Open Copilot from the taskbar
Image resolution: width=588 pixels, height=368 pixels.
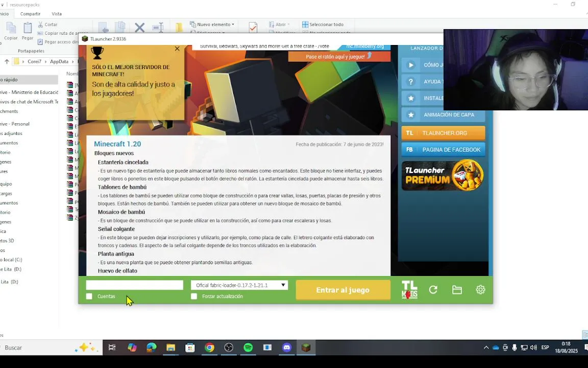[132, 348]
